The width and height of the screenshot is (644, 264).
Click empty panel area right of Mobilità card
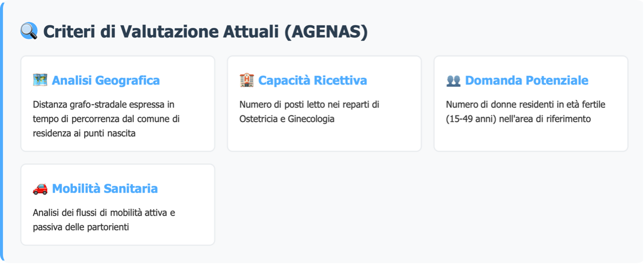[x=419, y=205]
